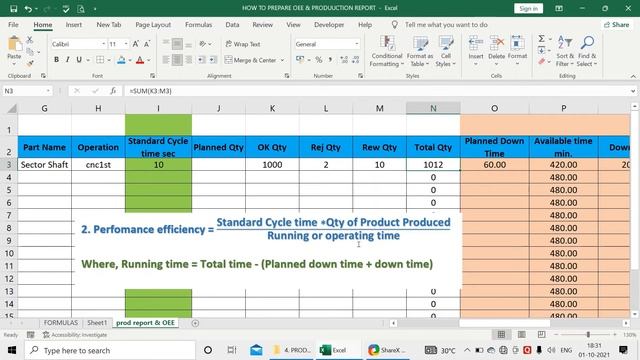The image size is (640, 360).
Task: Open Merge & Center dropdown arrow
Action: click(x=282, y=60)
